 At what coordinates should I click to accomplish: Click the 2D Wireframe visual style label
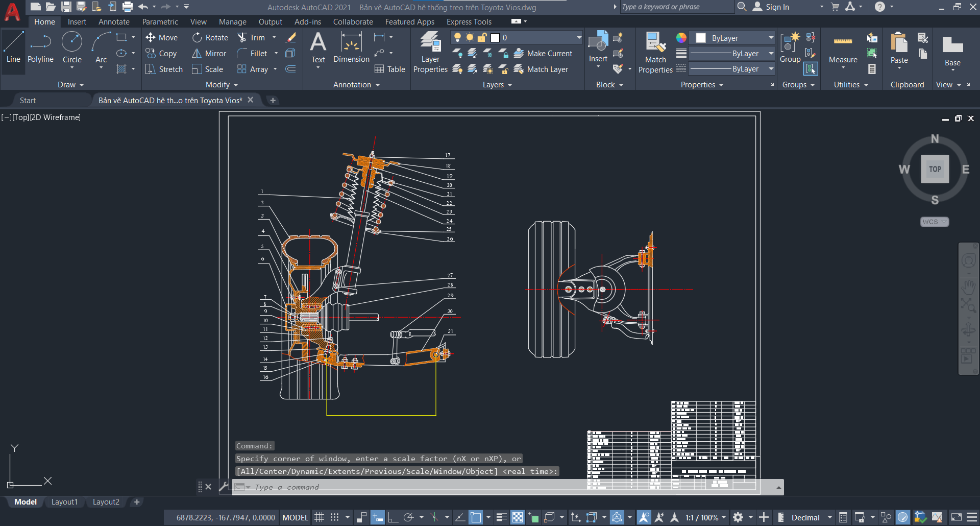55,117
